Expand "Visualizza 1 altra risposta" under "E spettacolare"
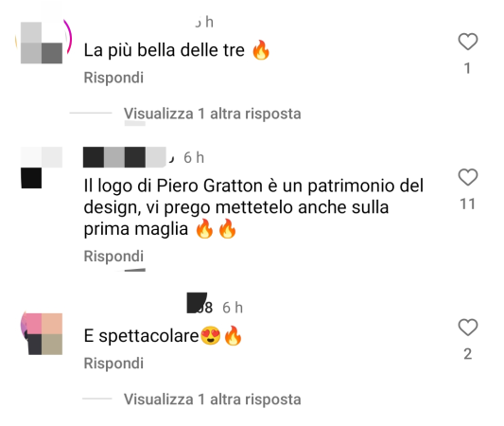 point(213,399)
